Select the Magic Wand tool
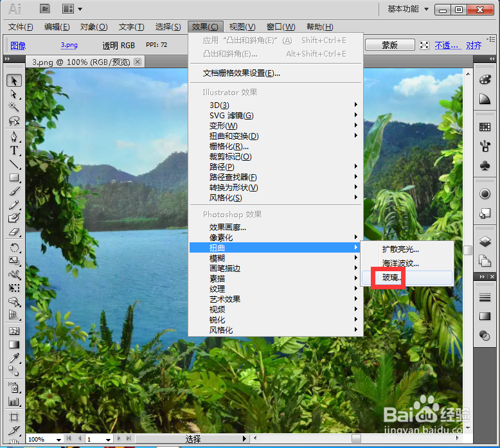500x448 pixels. click(14, 107)
